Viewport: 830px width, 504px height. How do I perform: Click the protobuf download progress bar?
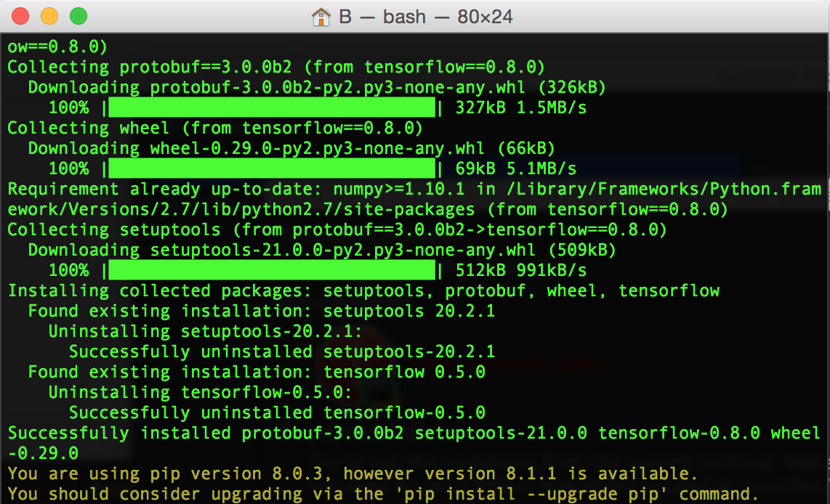coord(272,108)
